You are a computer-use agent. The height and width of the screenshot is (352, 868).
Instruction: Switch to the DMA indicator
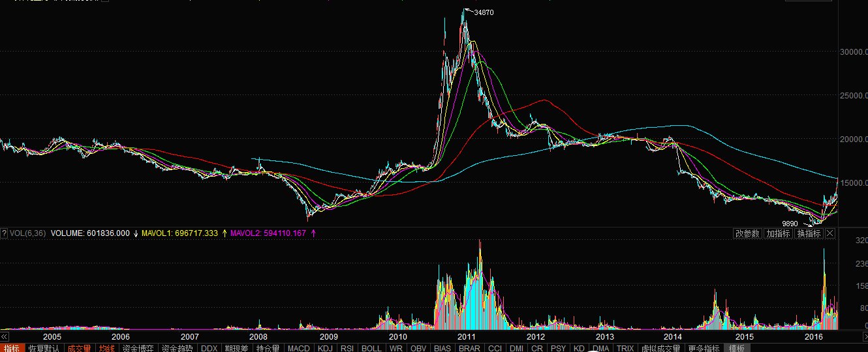(600, 348)
